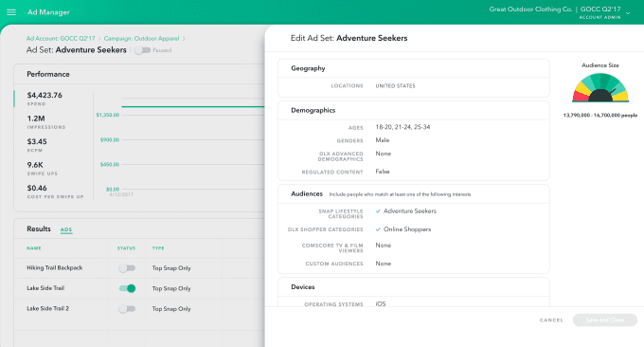Disable the Lake Side Trail ad

[127, 288]
